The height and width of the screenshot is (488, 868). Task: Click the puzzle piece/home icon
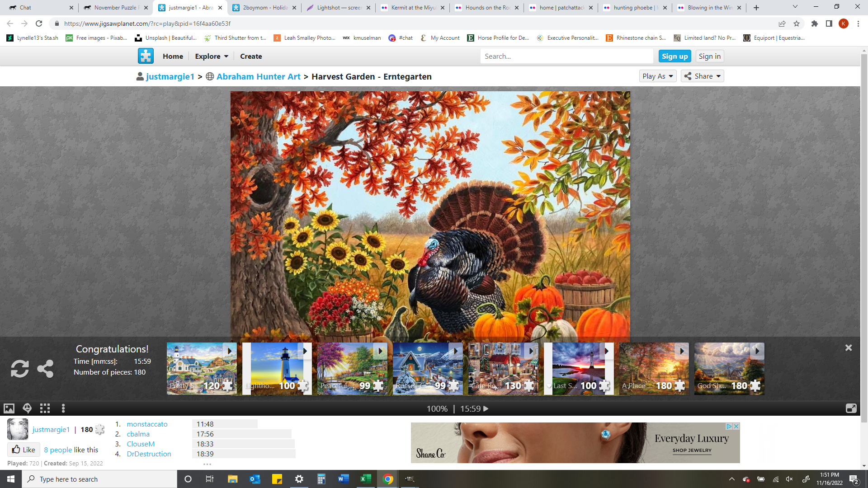coord(146,56)
